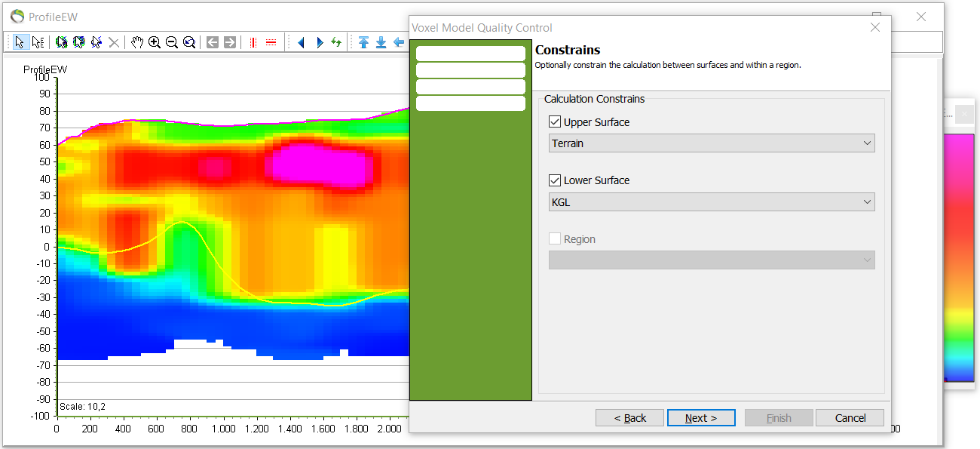Go to previous view with gray left arrow
The height and width of the screenshot is (449, 980).
click(213, 42)
